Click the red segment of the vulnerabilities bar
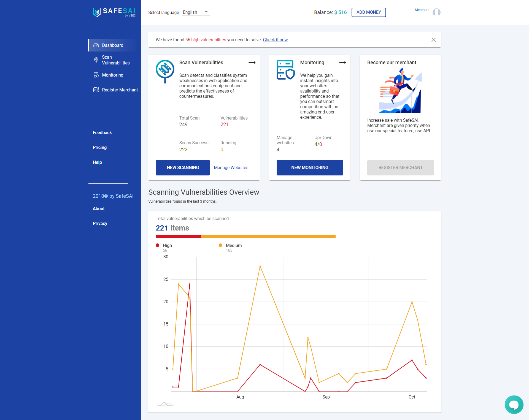529x420 pixels. pyautogui.click(x=178, y=236)
